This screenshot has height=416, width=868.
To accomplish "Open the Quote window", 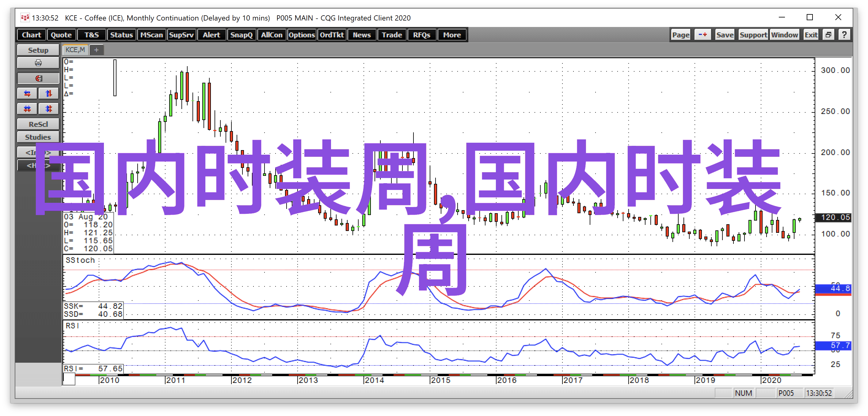I will [x=61, y=35].
